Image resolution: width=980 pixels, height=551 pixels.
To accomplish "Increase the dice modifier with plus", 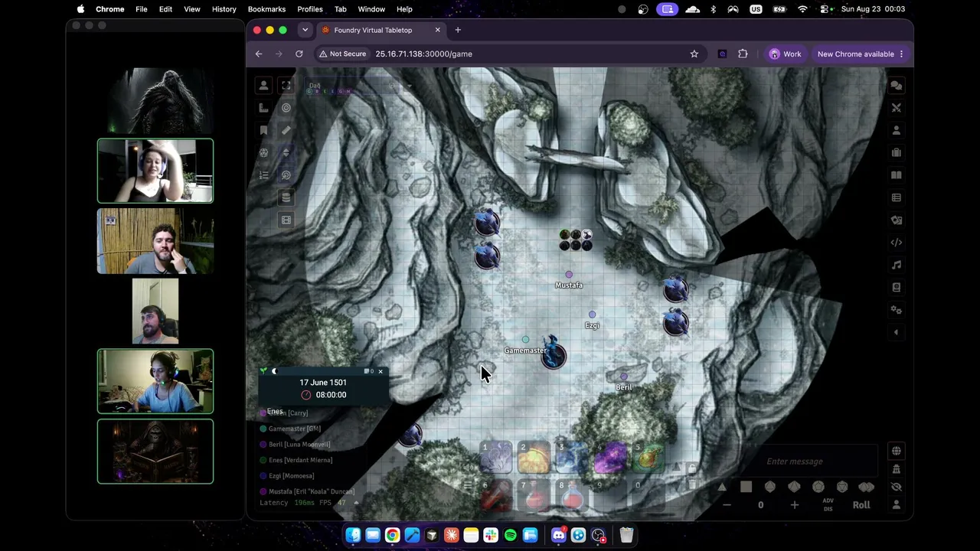I will click(794, 505).
